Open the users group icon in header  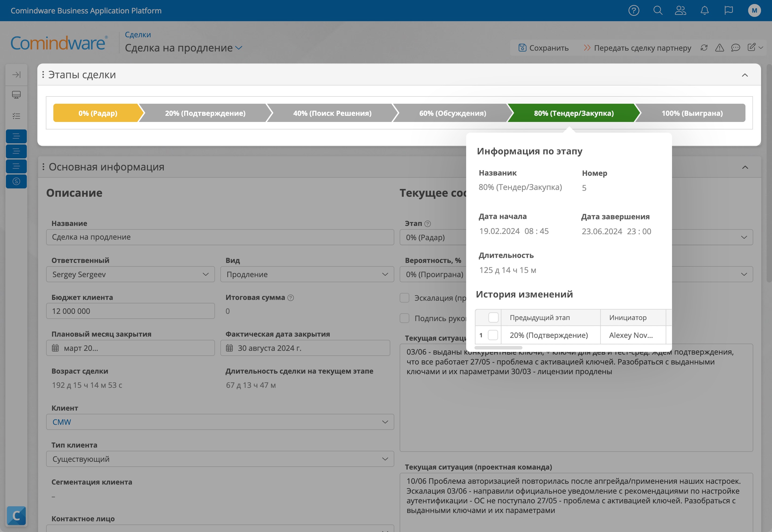(680, 11)
